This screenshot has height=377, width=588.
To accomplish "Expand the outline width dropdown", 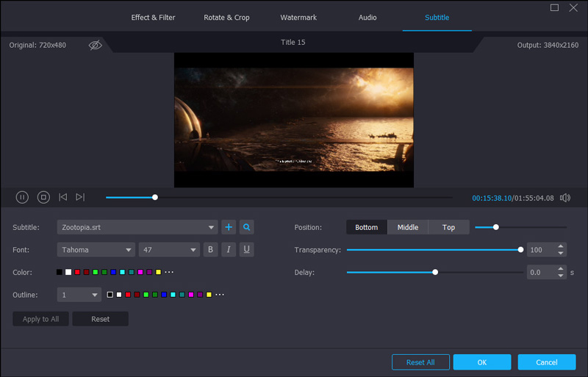I will click(x=96, y=295).
